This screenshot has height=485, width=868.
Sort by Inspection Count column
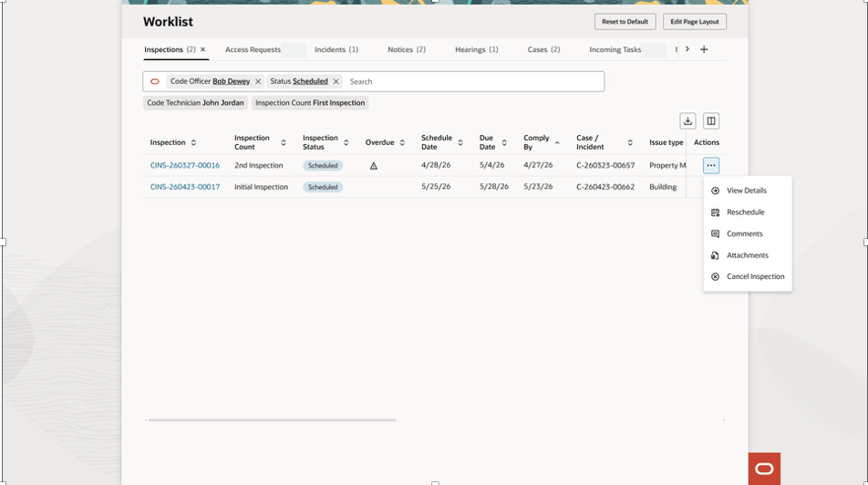point(283,143)
